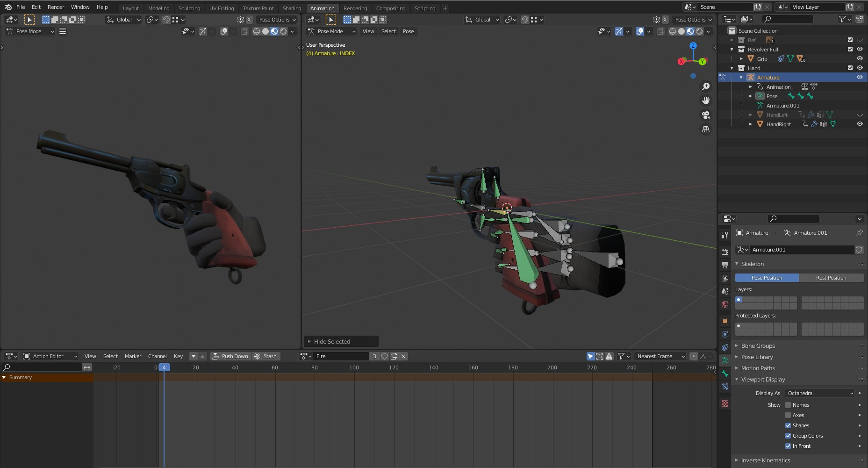Switch to the Scripting workspace tab

(x=424, y=8)
